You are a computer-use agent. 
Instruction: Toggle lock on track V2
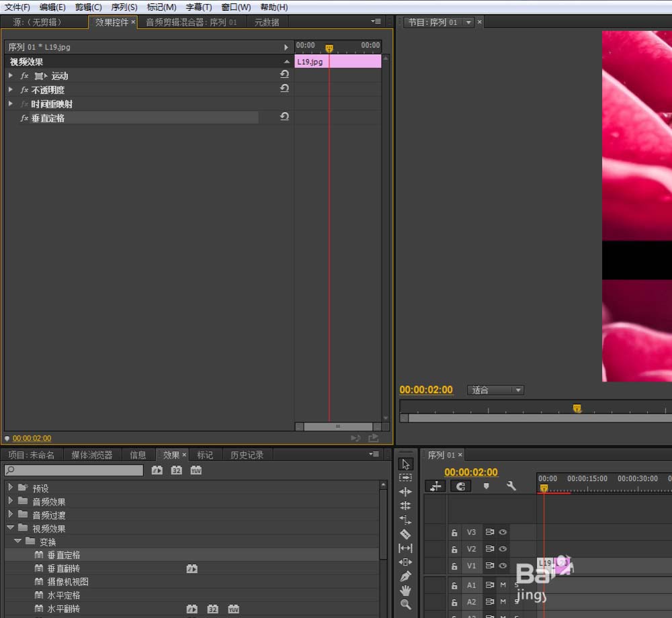454,549
